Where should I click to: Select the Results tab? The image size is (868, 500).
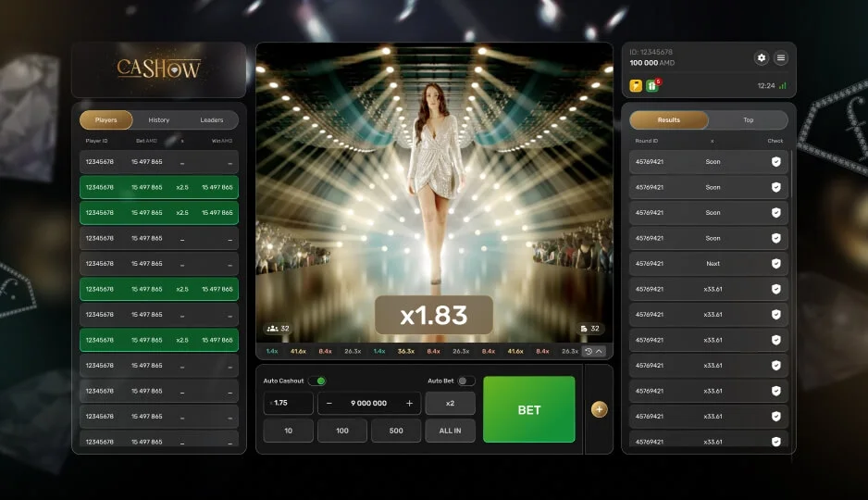point(669,119)
